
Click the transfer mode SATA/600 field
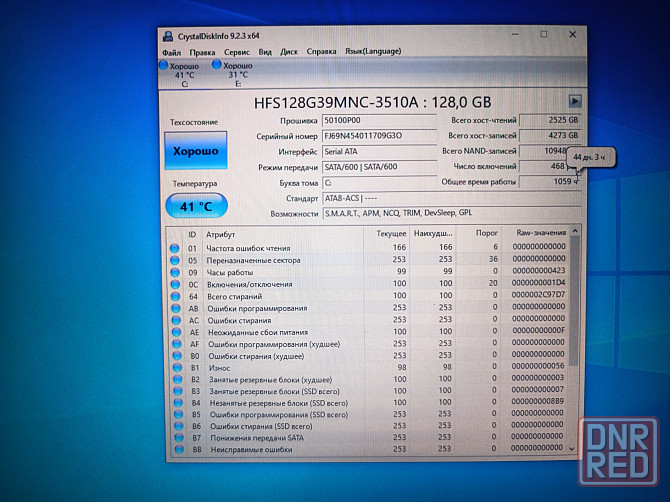[379, 167]
